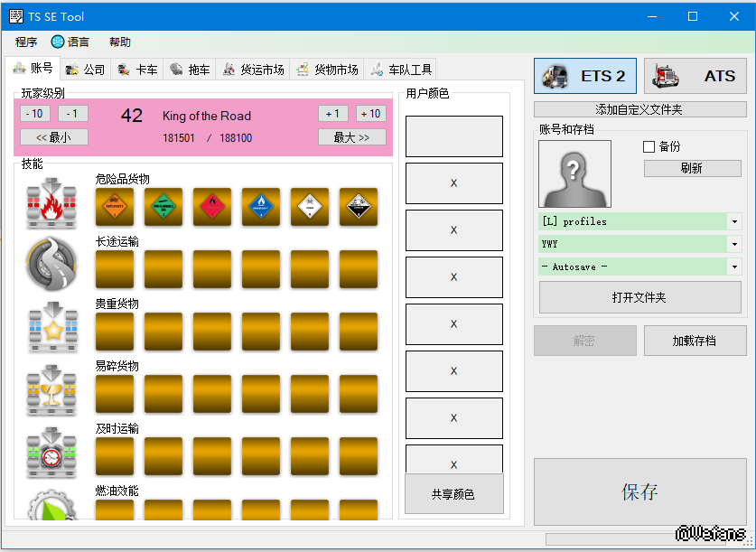The width and height of the screenshot is (756, 552).
Task: Decrease player level by 10
Action: [x=34, y=114]
